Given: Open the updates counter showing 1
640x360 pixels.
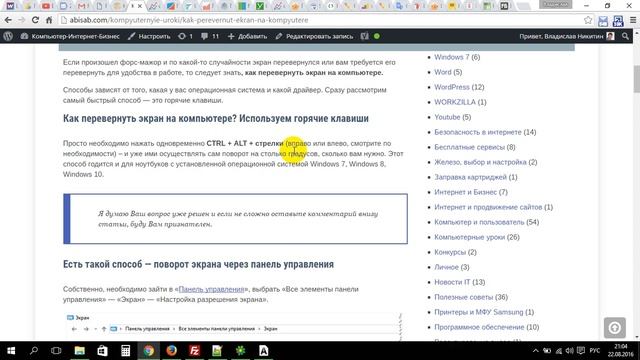Looking at the screenshot, I should 185,36.
